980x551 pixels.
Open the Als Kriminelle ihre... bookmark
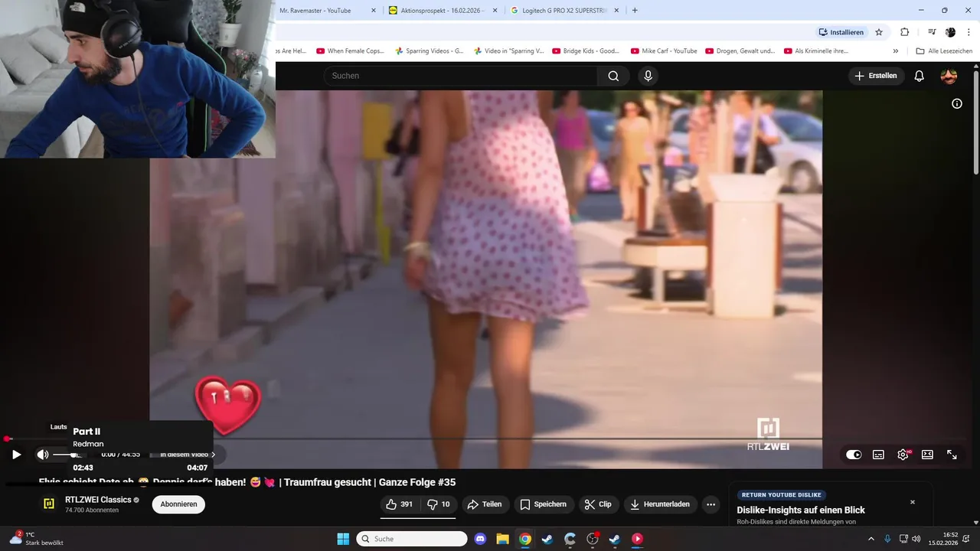[x=816, y=51]
